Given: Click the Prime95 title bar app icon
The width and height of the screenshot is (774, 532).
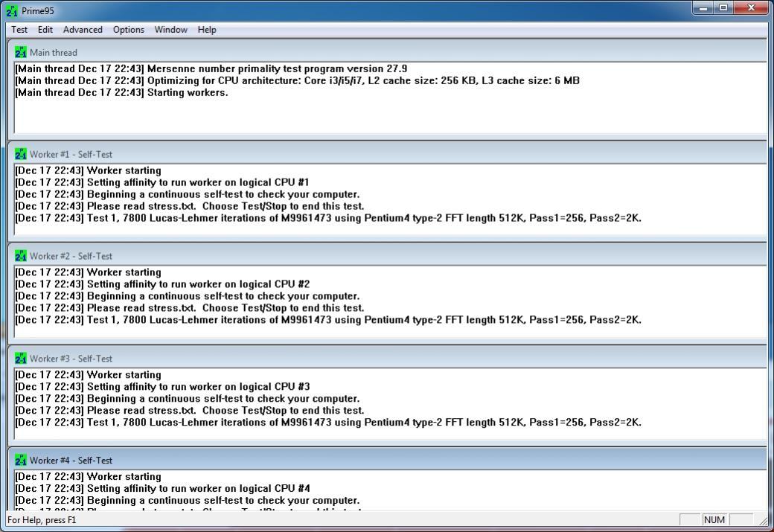Looking at the screenshot, I should coord(12,10).
